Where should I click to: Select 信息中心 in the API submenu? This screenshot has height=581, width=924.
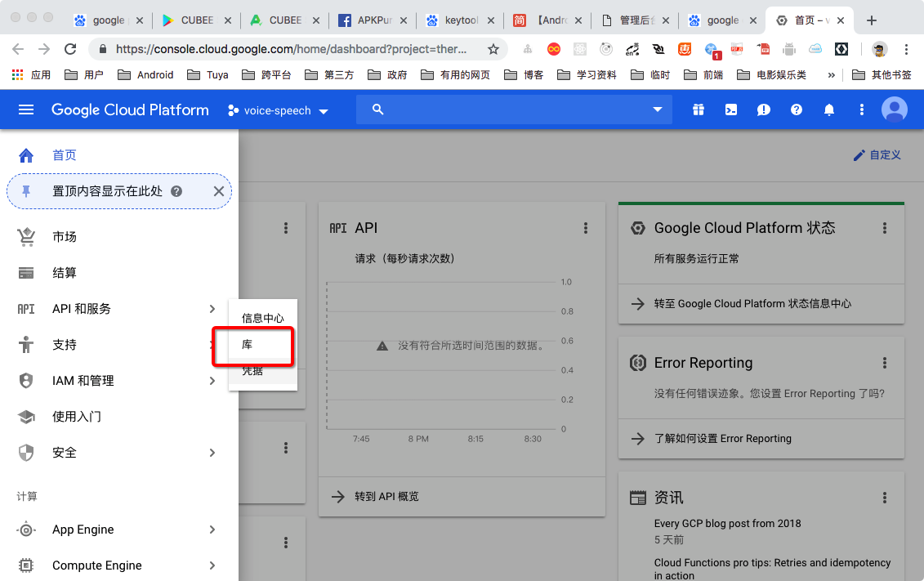[x=263, y=318]
